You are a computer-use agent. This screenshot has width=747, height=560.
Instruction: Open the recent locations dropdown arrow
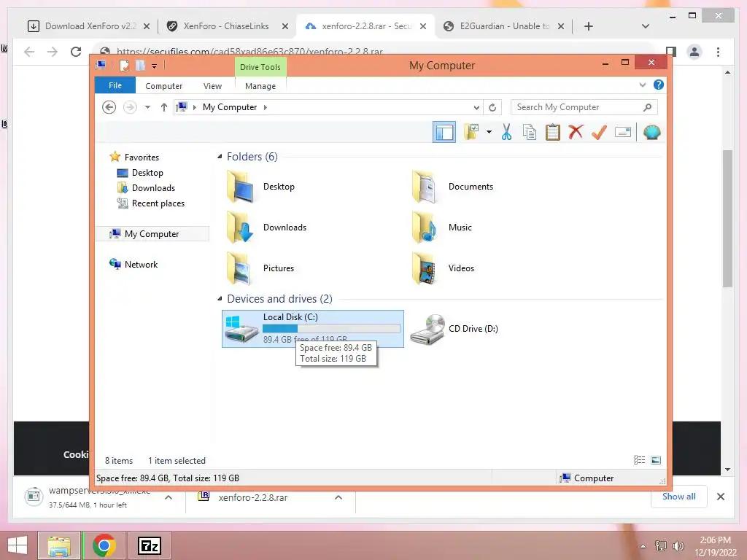[x=147, y=107]
